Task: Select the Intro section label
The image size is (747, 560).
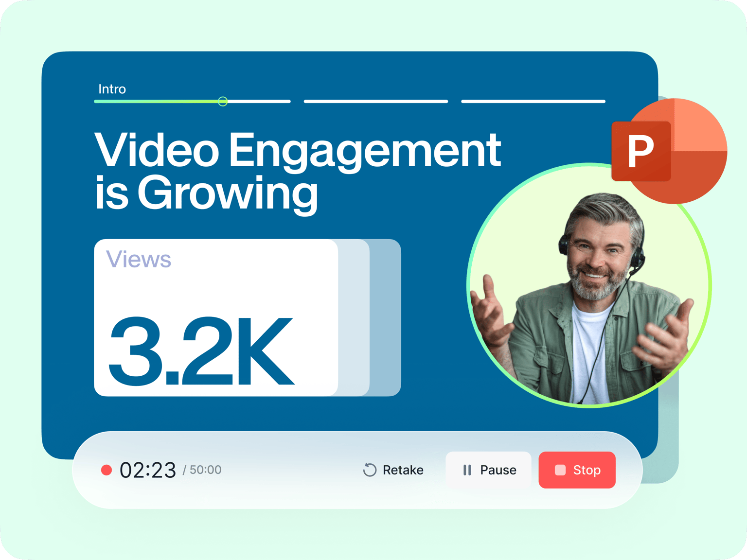Action: click(112, 89)
